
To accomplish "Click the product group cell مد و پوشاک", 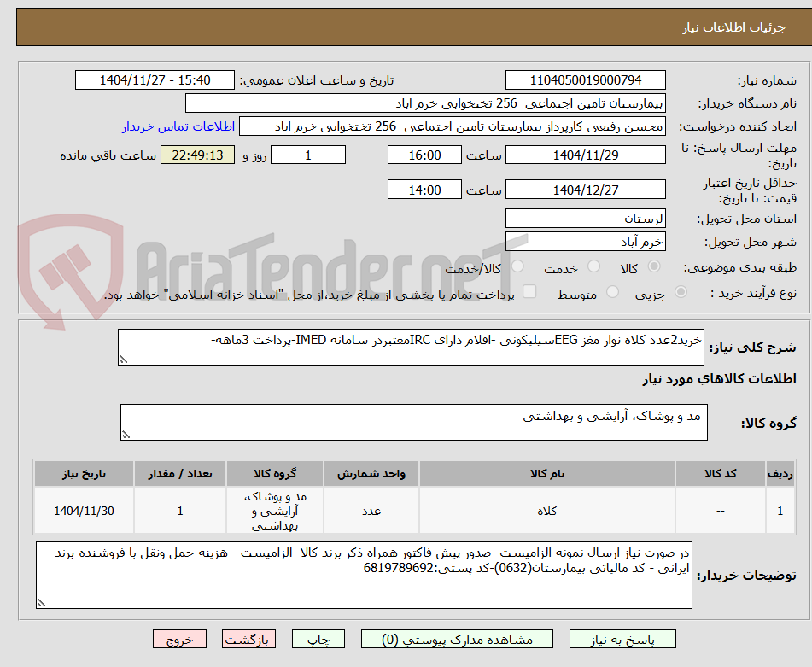I will 275,511.
